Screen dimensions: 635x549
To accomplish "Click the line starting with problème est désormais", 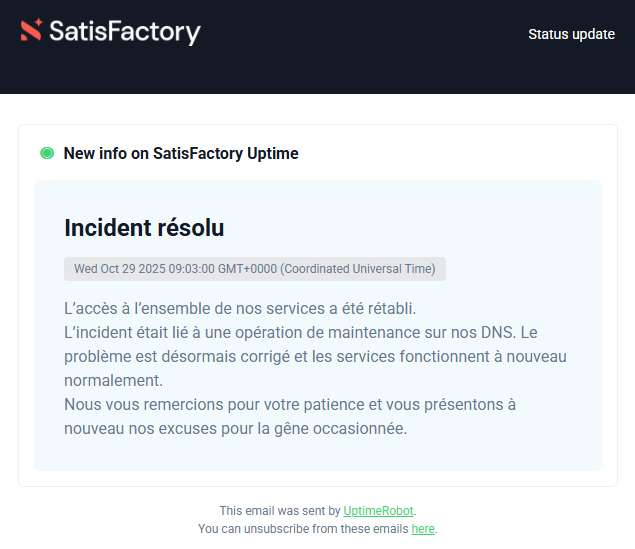I will coord(315,356).
